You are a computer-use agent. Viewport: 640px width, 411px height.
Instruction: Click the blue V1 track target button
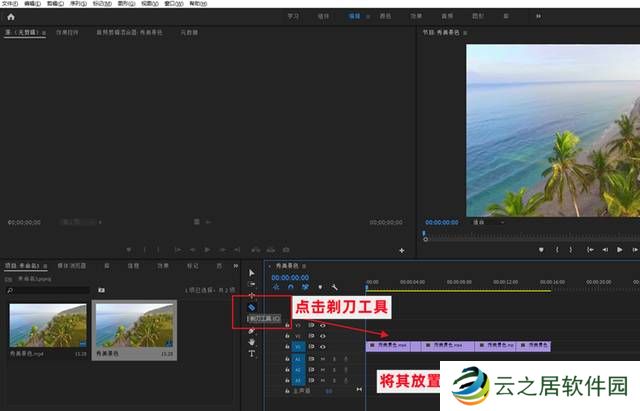[298, 347]
